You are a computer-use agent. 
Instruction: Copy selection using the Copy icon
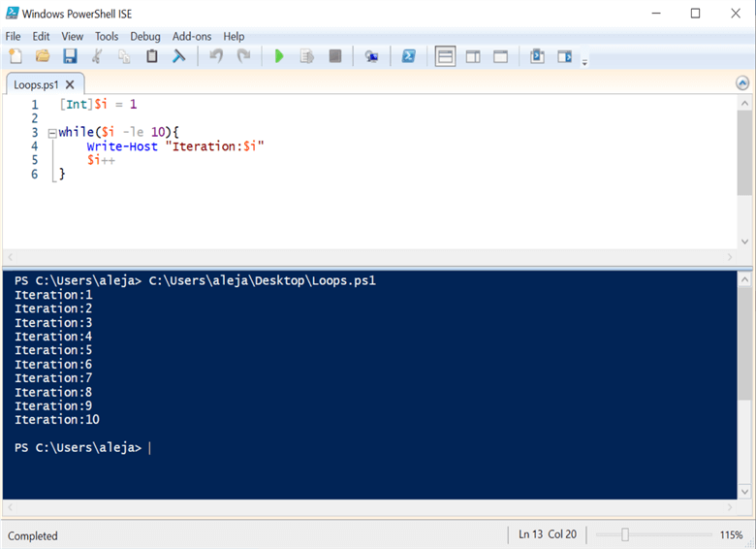[x=124, y=56]
